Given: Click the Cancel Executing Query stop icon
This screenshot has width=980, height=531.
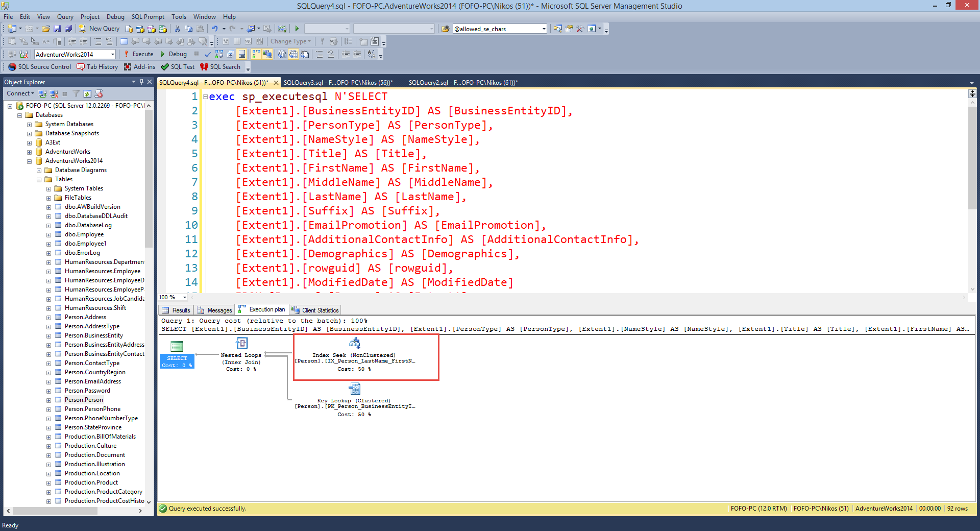Looking at the screenshot, I should (x=197, y=54).
